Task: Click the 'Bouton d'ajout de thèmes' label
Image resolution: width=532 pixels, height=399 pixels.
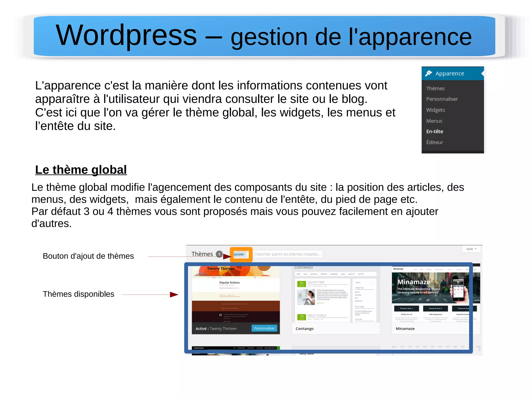Action: [88, 256]
